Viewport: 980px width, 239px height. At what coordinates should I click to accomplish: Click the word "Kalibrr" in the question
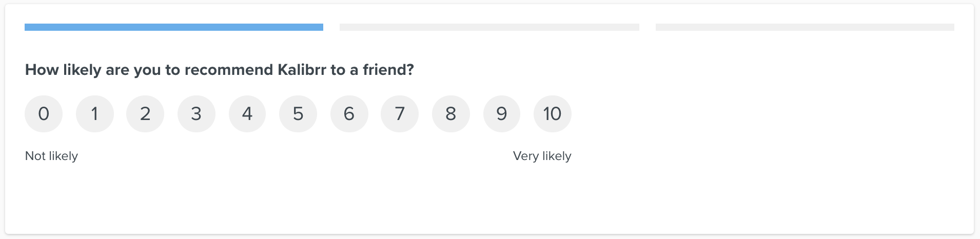[302, 70]
